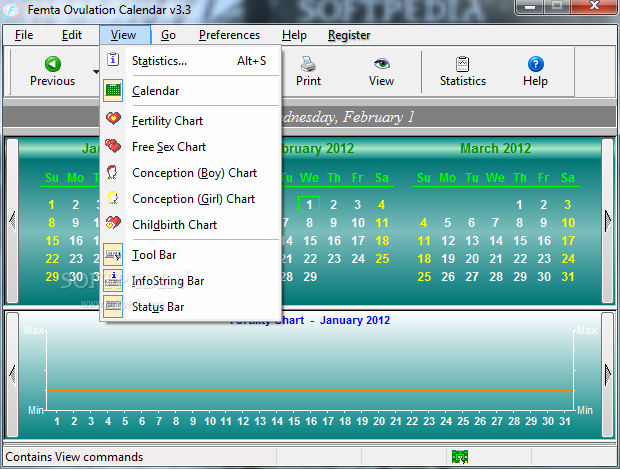Choose Statistics... Alt+S menu entry
620x469 pixels.
pos(191,61)
